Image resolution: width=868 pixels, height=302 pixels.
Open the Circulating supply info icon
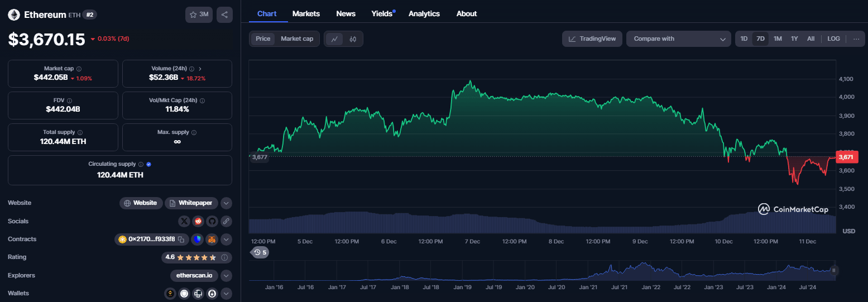pyautogui.click(x=141, y=164)
